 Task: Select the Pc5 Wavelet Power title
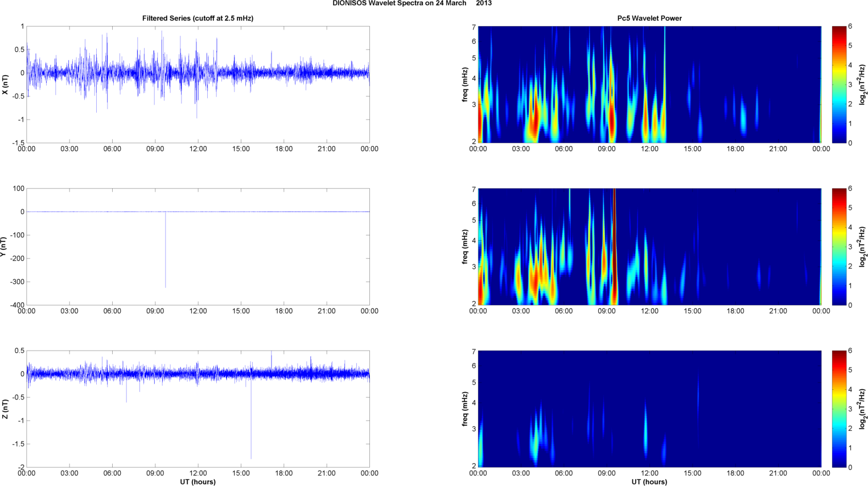(649, 18)
